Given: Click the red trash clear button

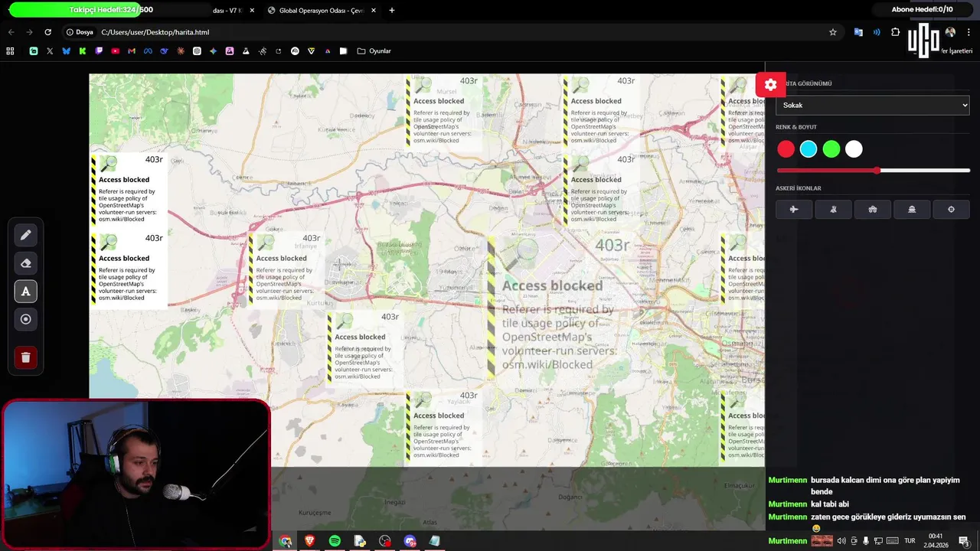Looking at the screenshot, I should tap(25, 357).
